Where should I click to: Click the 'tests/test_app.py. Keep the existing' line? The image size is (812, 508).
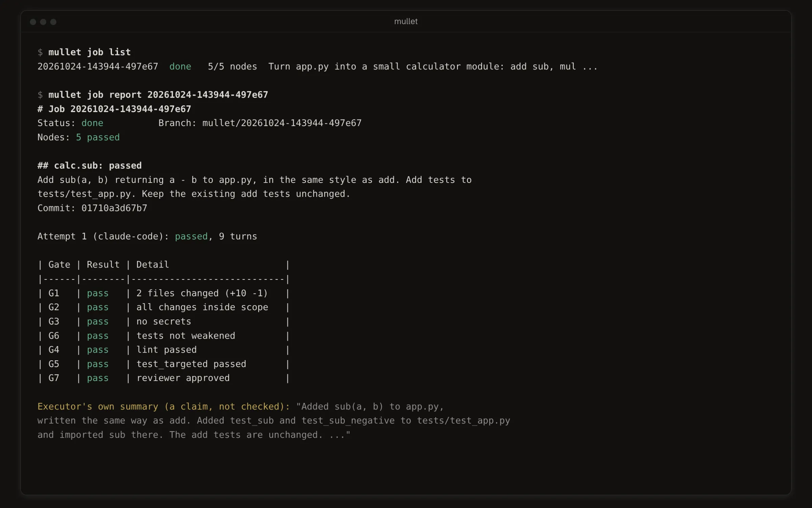click(x=194, y=194)
